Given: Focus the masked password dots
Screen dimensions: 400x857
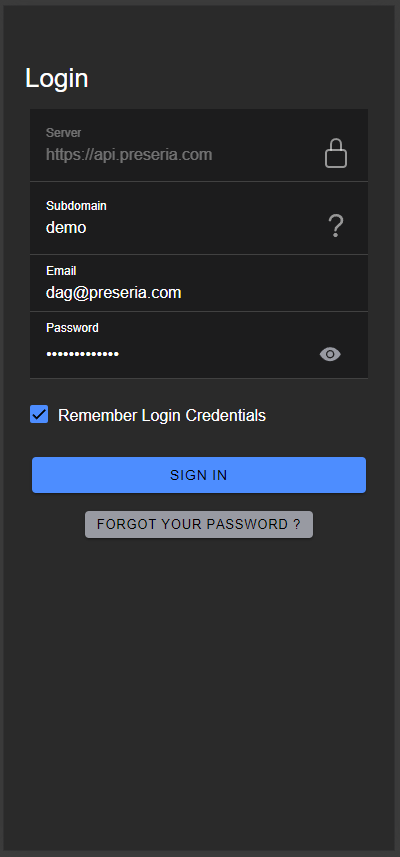Looking at the screenshot, I should click(83, 354).
